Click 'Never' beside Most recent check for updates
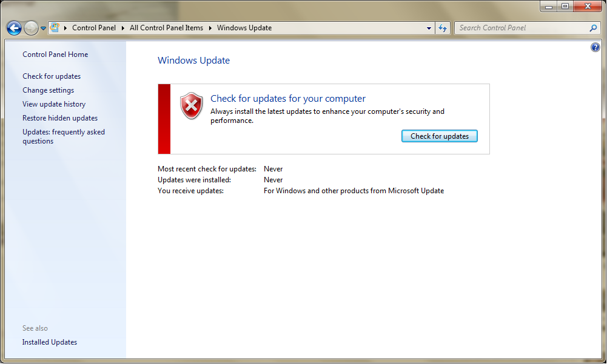The image size is (607, 364). (273, 169)
